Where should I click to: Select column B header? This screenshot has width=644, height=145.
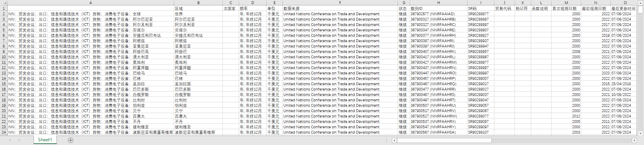[198, 3]
